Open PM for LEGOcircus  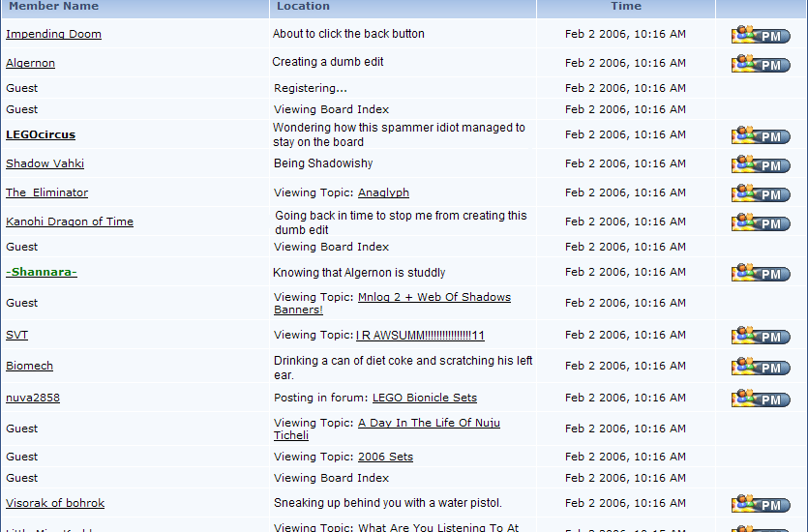(761, 134)
